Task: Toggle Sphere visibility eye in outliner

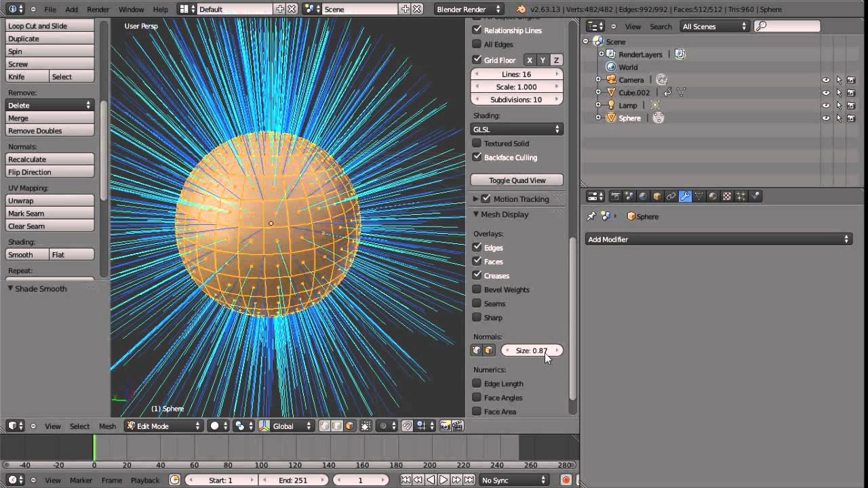Action: point(826,118)
